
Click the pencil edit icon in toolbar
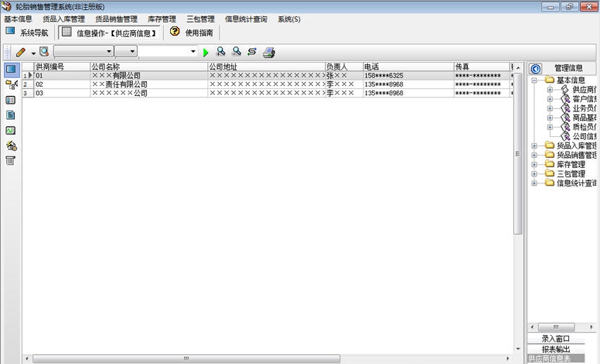pyautogui.click(x=20, y=51)
